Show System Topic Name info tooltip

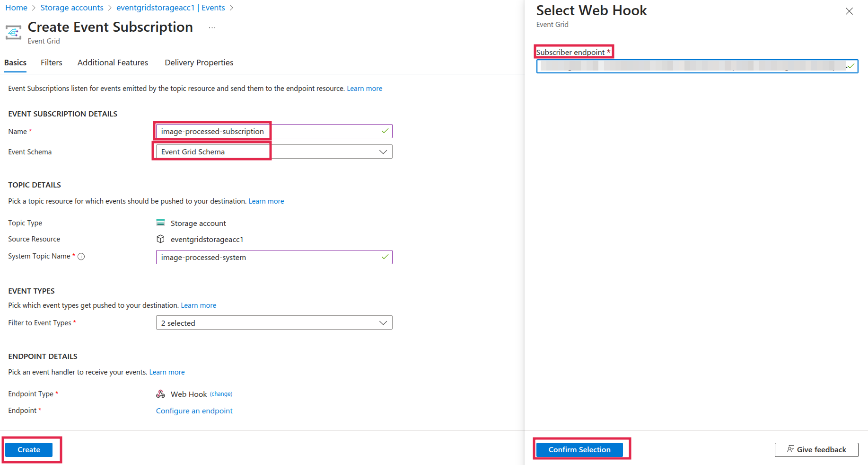[81, 257]
